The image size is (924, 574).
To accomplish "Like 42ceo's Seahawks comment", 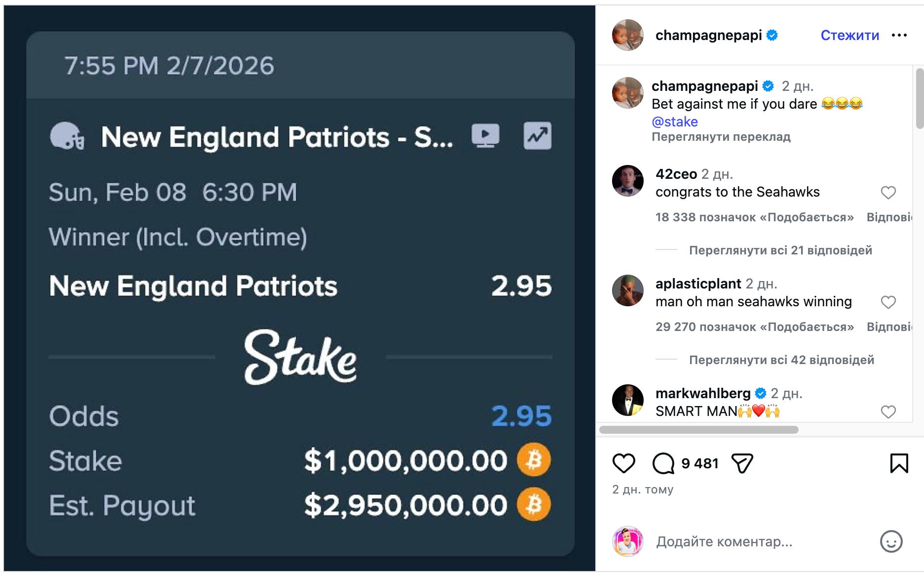I will (x=888, y=193).
